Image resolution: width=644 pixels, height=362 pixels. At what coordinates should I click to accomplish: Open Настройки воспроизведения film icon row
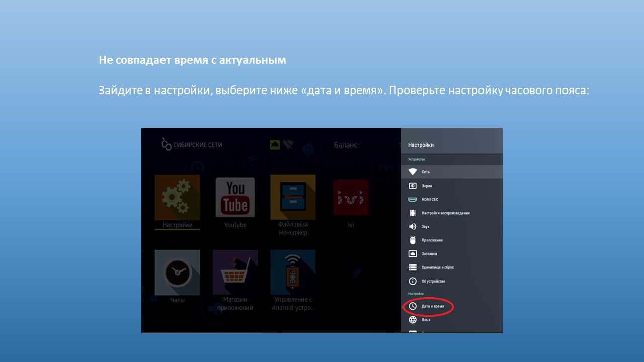452,213
